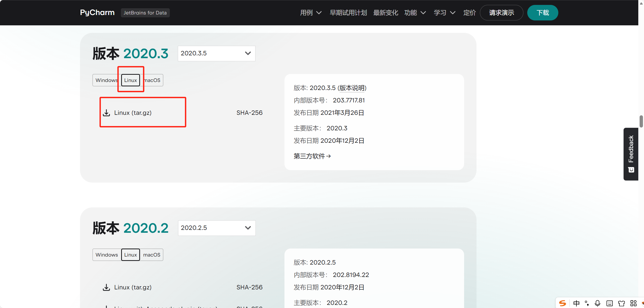Click the download icon for 2020.2 Linux tar.gz
The height and width of the screenshot is (308, 644).
[x=106, y=287]
